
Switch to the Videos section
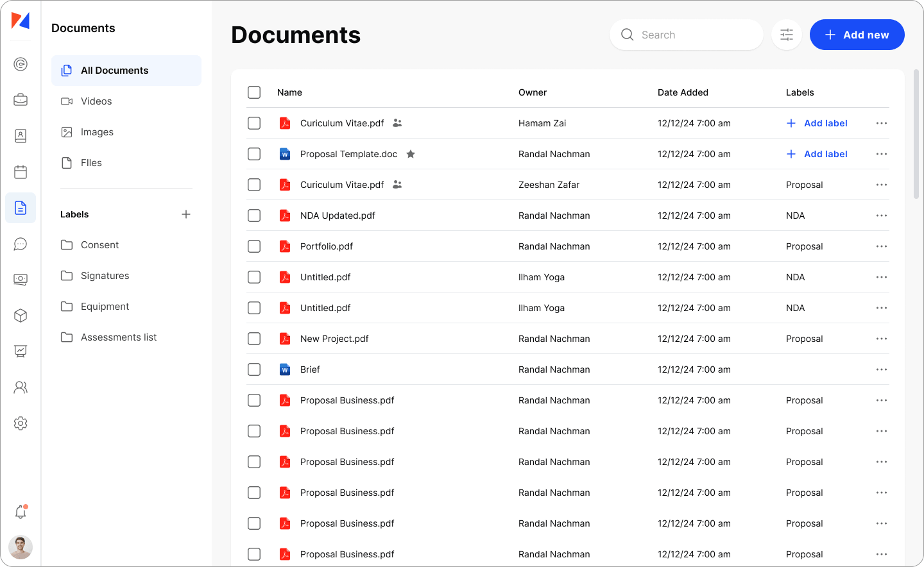click(x=96, y=101)
